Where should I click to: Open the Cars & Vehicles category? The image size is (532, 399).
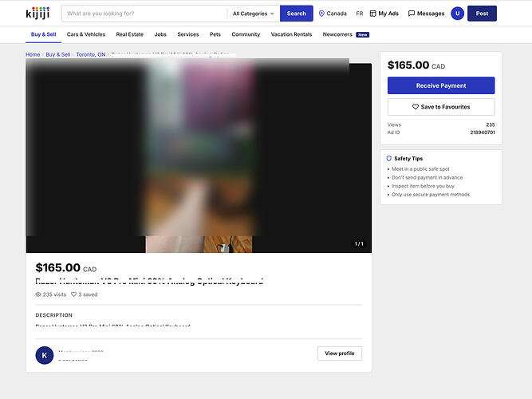point(86,34)
